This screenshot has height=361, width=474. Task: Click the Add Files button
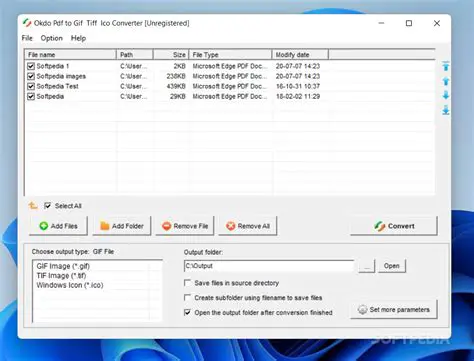[x=58, y=226]
